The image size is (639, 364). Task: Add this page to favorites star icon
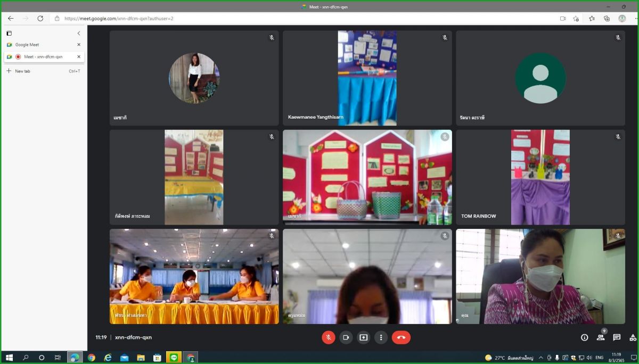[576, 18]
